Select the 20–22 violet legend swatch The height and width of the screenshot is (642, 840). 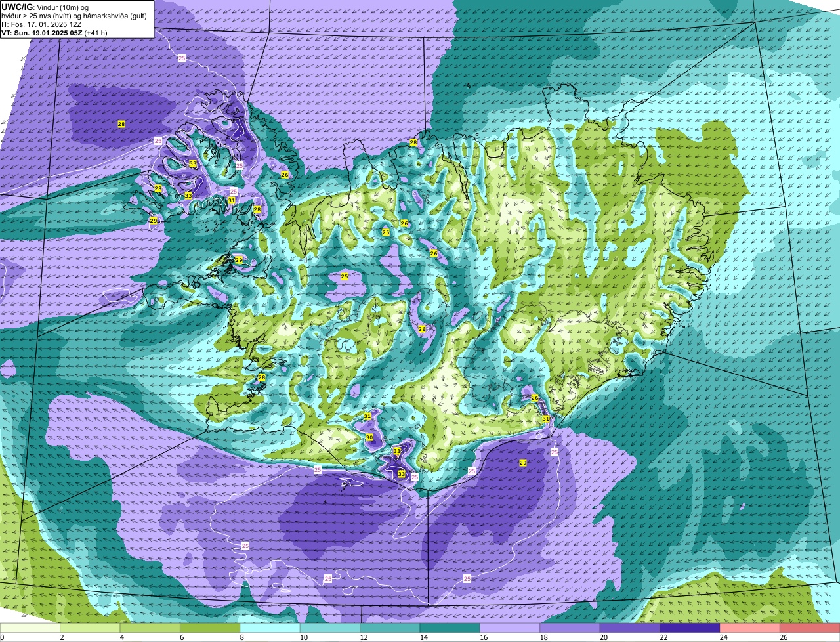coord(630,628)
